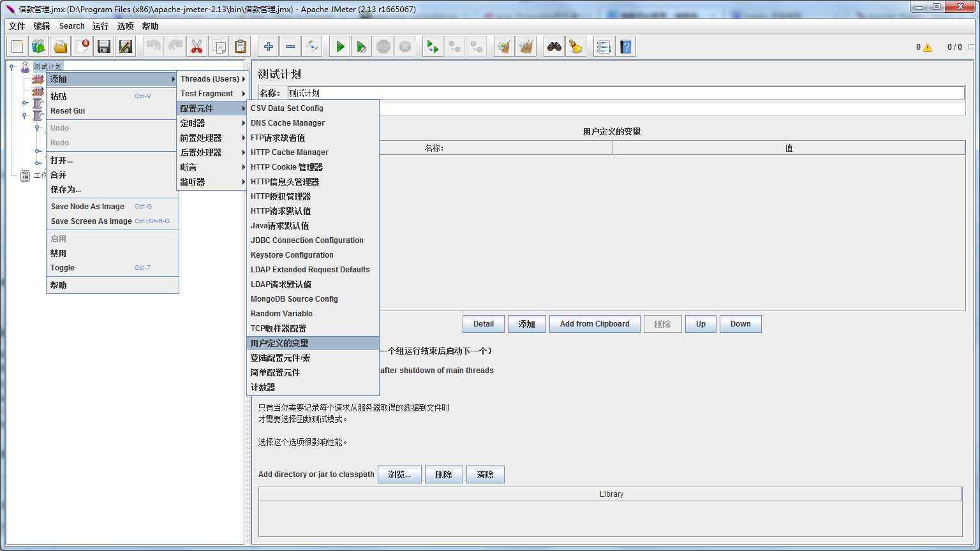Expand the 监听器 submenu
The width and height of the screenshot is (980, 551).
(x=212, y=182)
